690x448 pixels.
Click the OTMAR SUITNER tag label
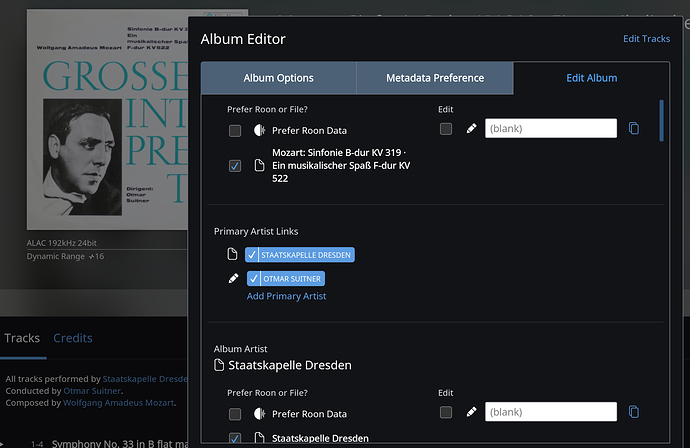(292, 279)
